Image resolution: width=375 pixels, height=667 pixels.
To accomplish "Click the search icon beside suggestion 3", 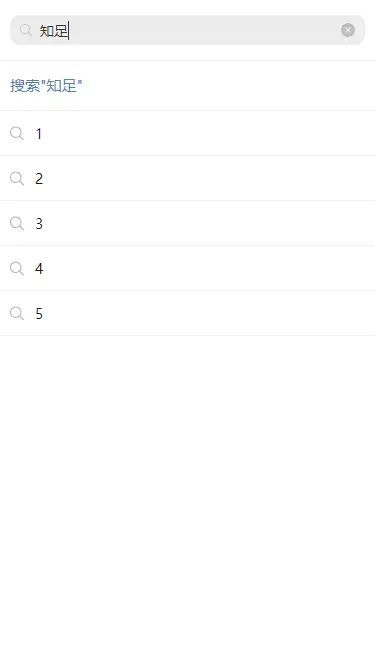I will (17, 223).
